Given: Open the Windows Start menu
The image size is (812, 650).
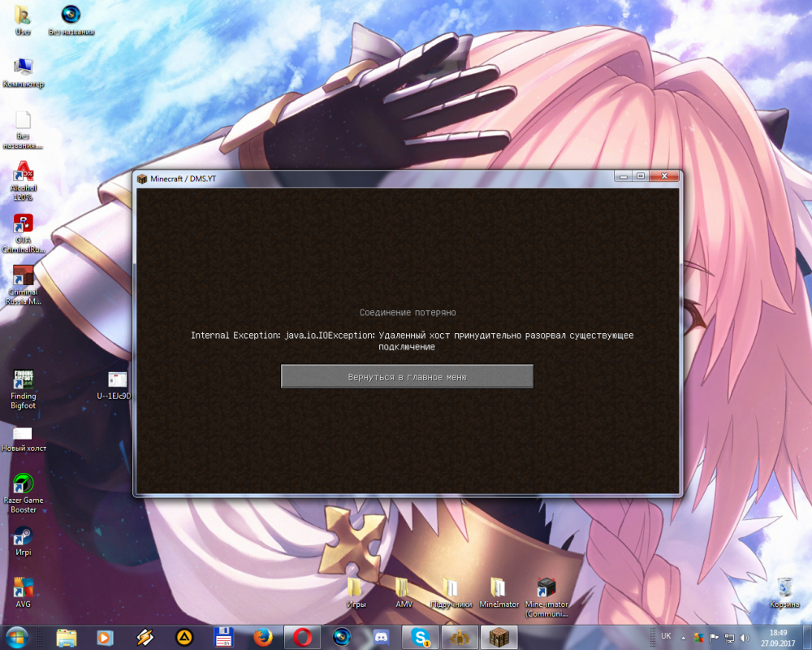Looking at the screenshot, I should pos(17,637).
